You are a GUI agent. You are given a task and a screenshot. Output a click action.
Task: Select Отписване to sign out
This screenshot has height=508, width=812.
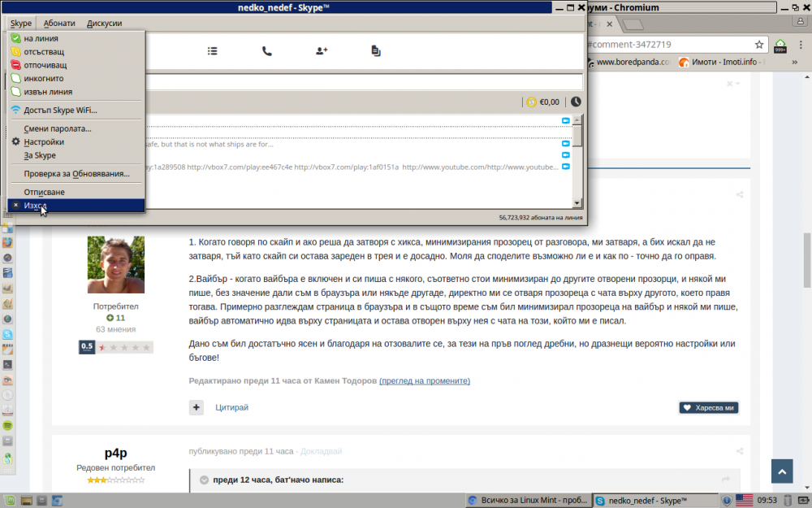tap(76, 193)
